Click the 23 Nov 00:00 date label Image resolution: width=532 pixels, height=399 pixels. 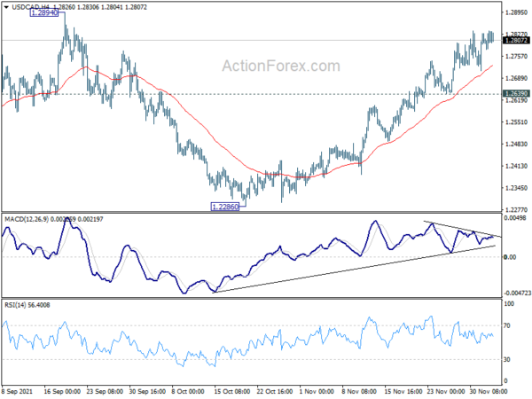tap(446, 392)
